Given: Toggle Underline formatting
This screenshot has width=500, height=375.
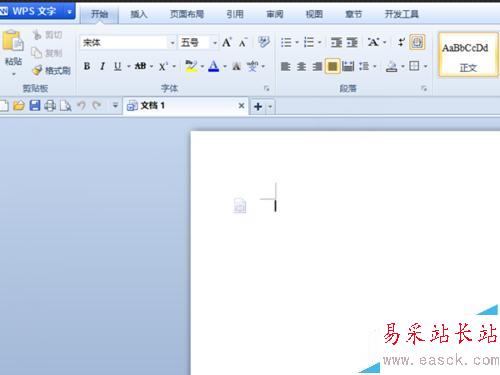Looking at the screenshot, I should coord(117,66).
